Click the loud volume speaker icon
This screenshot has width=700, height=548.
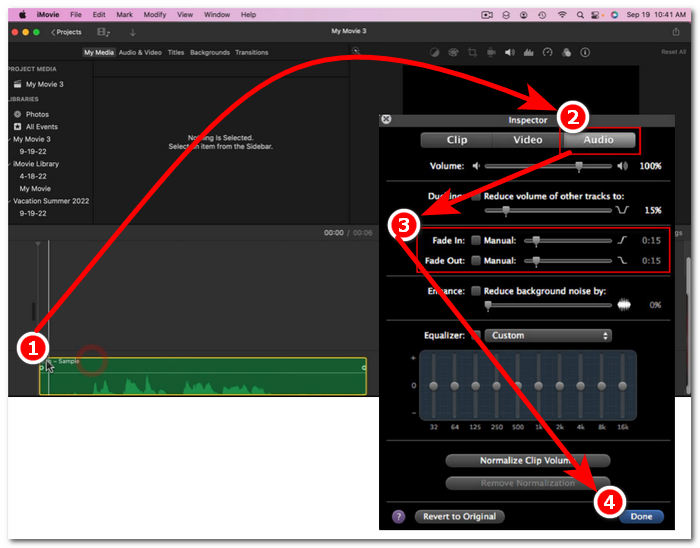(622, 166)
